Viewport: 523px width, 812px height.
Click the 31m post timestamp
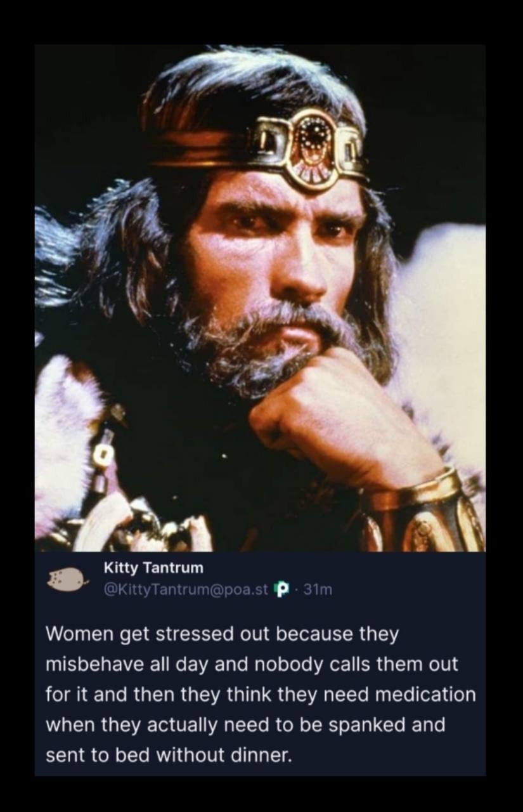[x=318, y=590]
